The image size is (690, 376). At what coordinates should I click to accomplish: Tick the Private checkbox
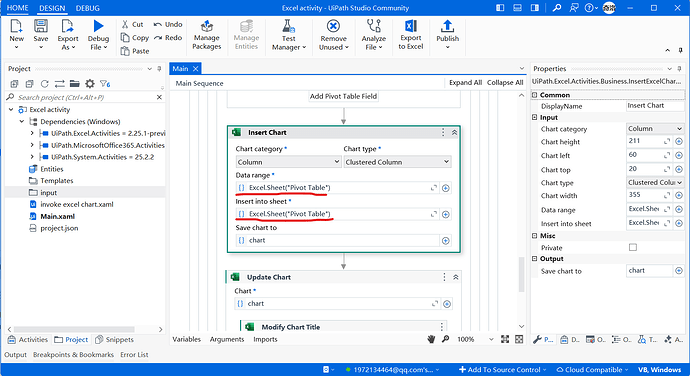[x=633, y=247]
